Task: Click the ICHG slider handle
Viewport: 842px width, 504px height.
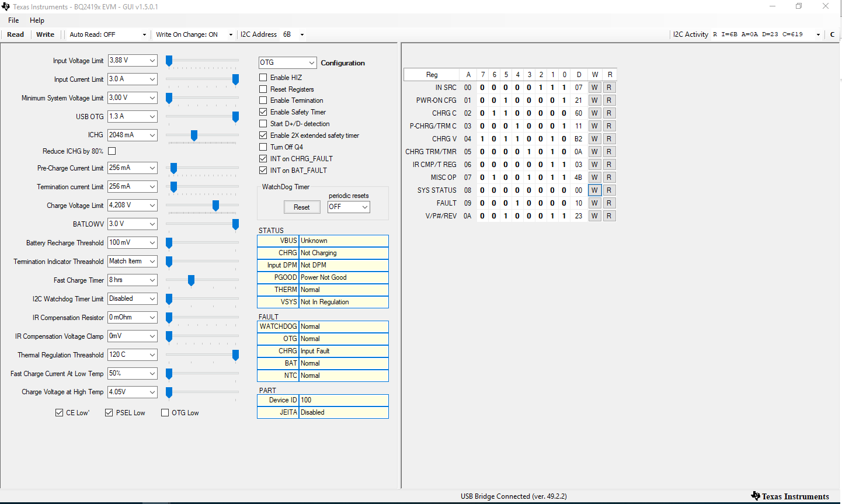Action: 194,135
